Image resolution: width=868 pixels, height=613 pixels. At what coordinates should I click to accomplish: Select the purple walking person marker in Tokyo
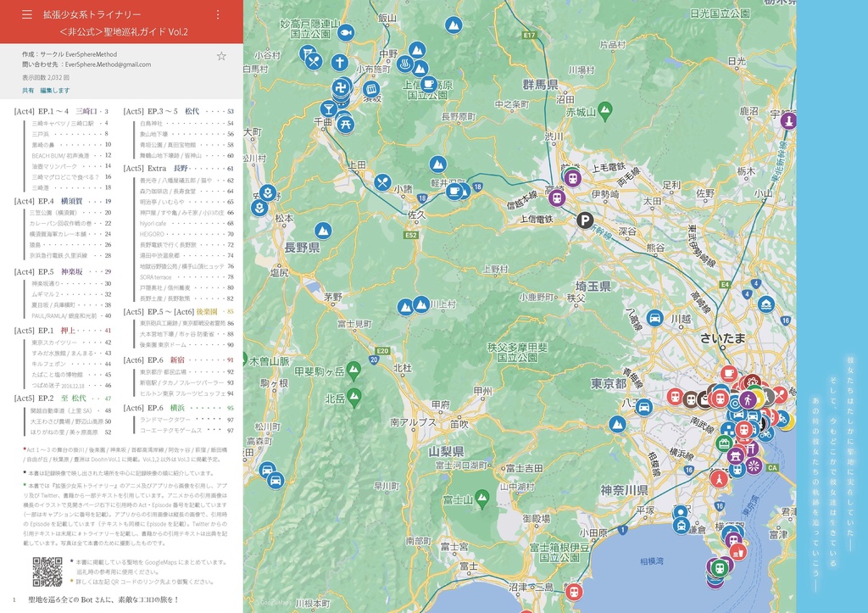748,399
